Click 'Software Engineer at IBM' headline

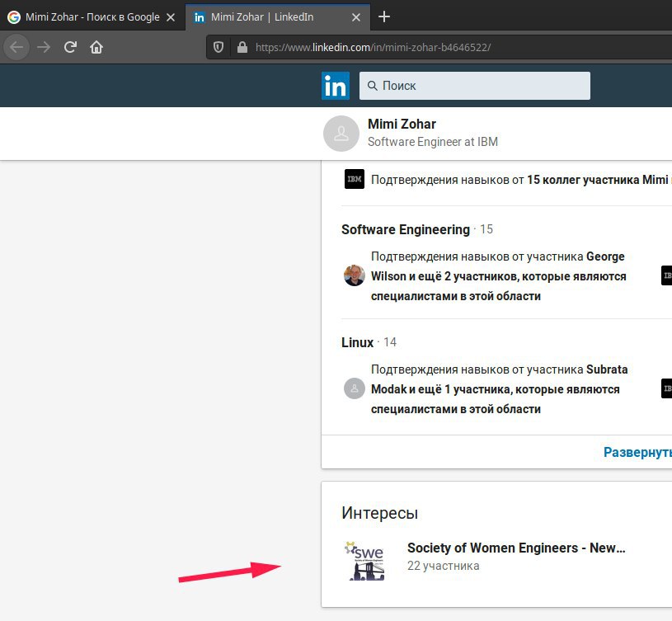(433, 142)
